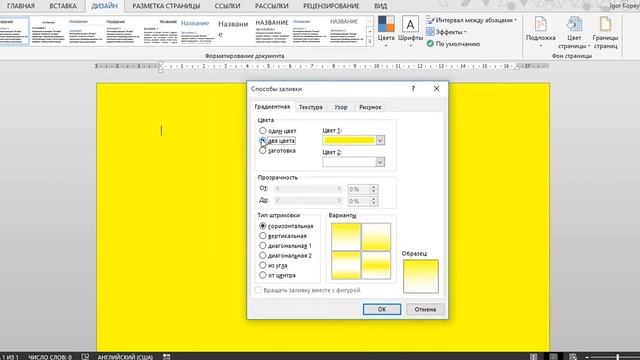Select диагональная 1 shading type
This screenshot has height=360, width=640.
coord(262,245)
